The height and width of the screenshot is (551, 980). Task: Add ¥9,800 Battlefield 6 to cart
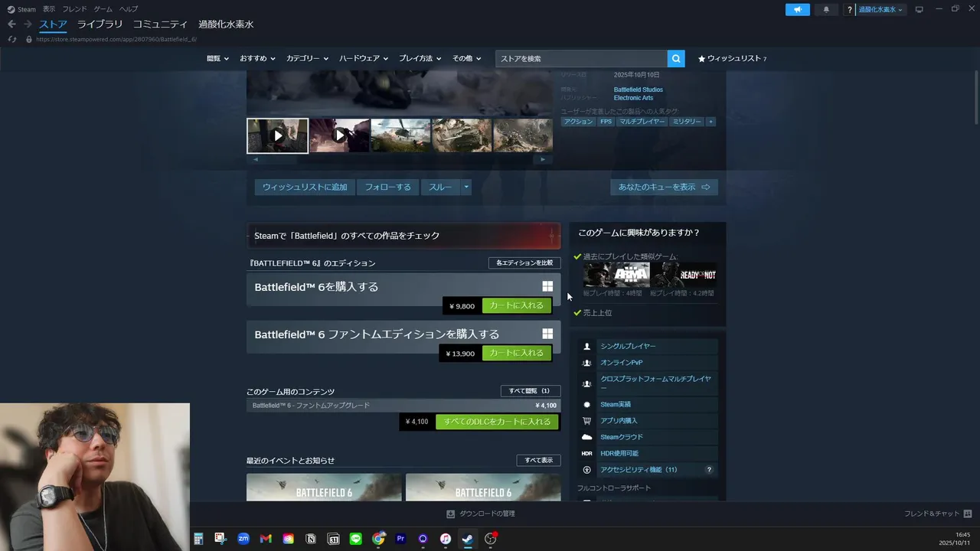coord(517,305)
